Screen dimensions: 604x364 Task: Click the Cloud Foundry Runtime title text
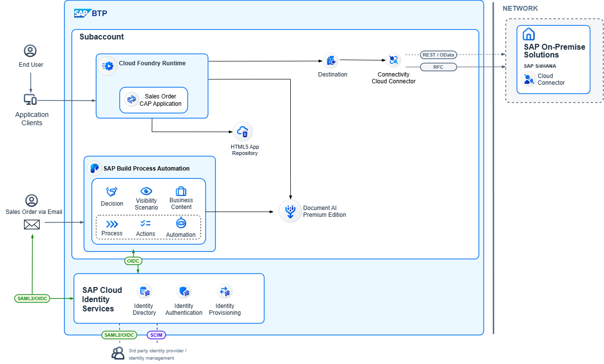[152, 63]
